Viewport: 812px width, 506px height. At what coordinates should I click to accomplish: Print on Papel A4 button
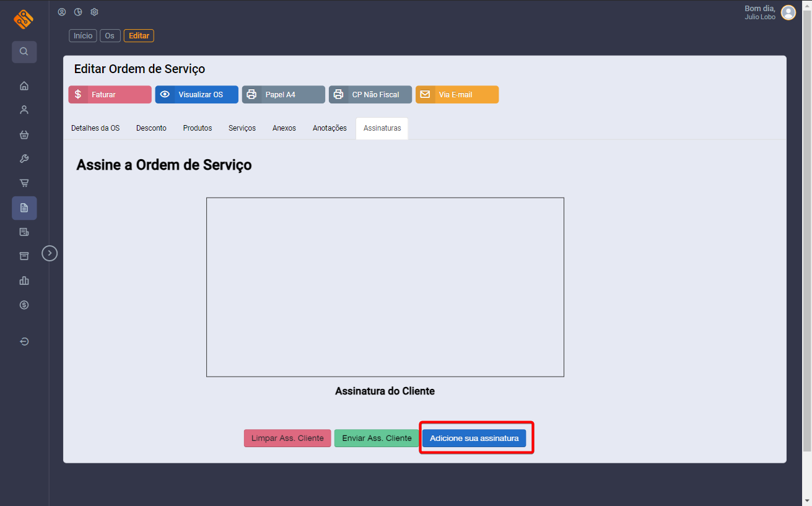click(283, 95)
